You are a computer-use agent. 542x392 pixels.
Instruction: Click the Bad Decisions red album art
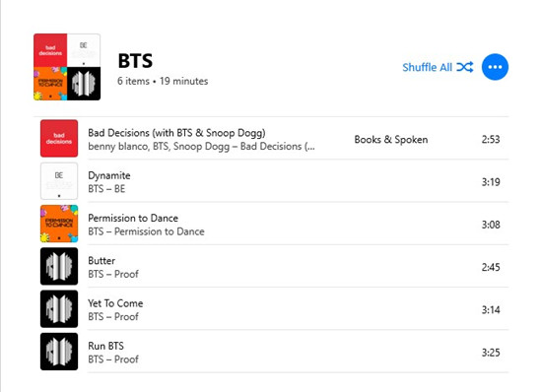59,139
